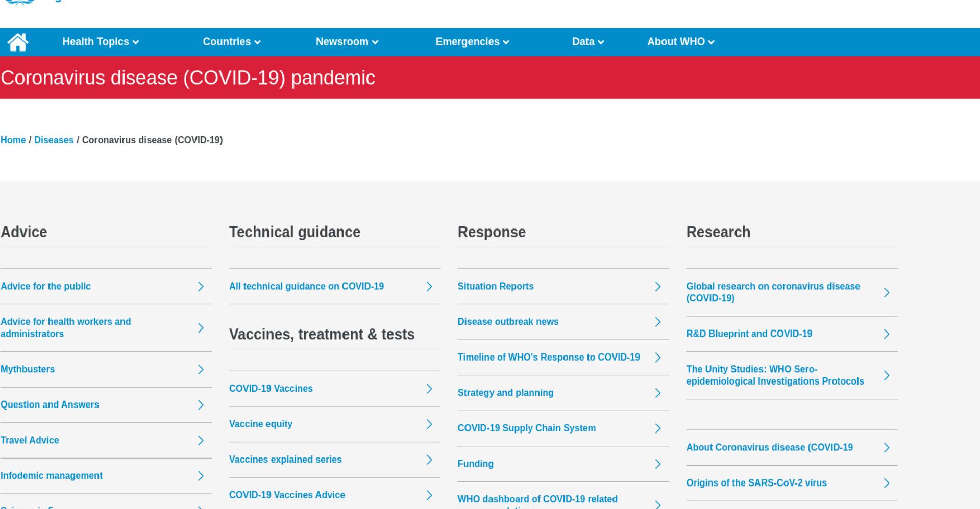Open All technical guidance on COVID-19
Viewport: 980px width, 509px height.
coord(306,286)
